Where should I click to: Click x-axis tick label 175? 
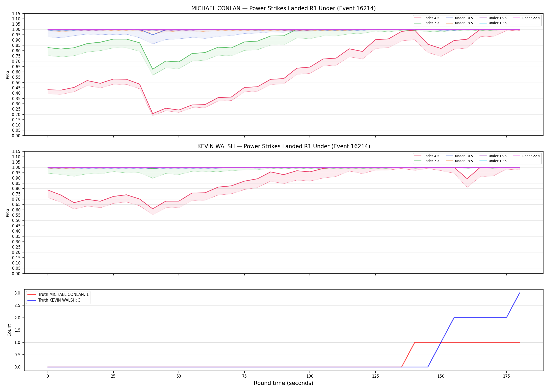point(506,376)
